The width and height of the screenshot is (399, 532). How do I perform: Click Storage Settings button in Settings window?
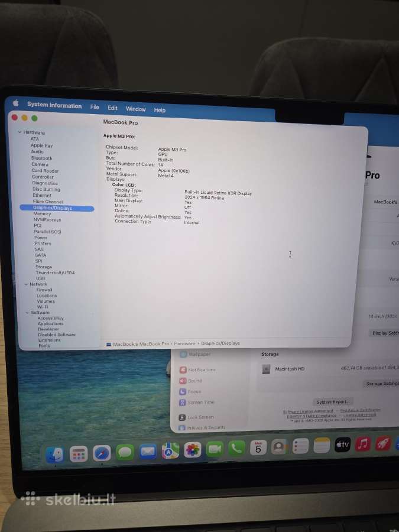381,384
